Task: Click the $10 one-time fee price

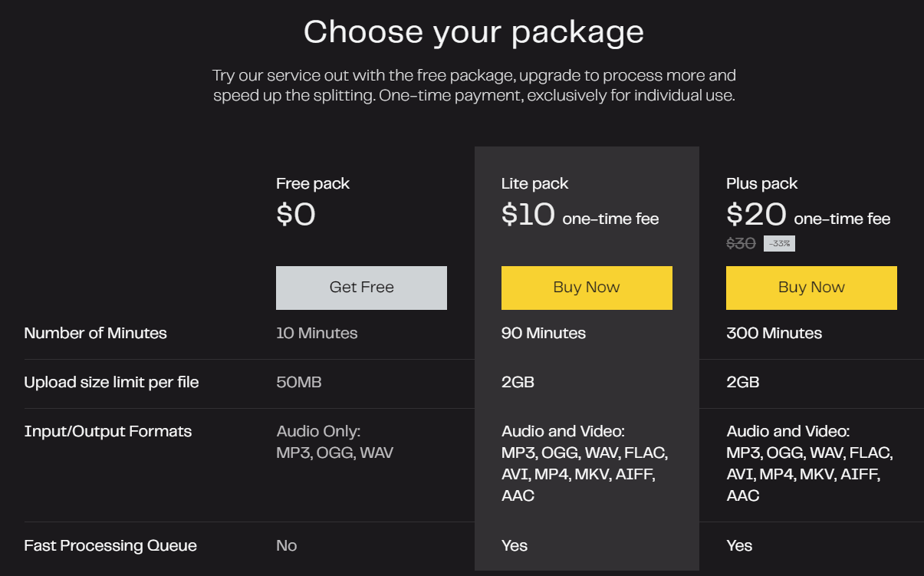Action: (580, 216)
